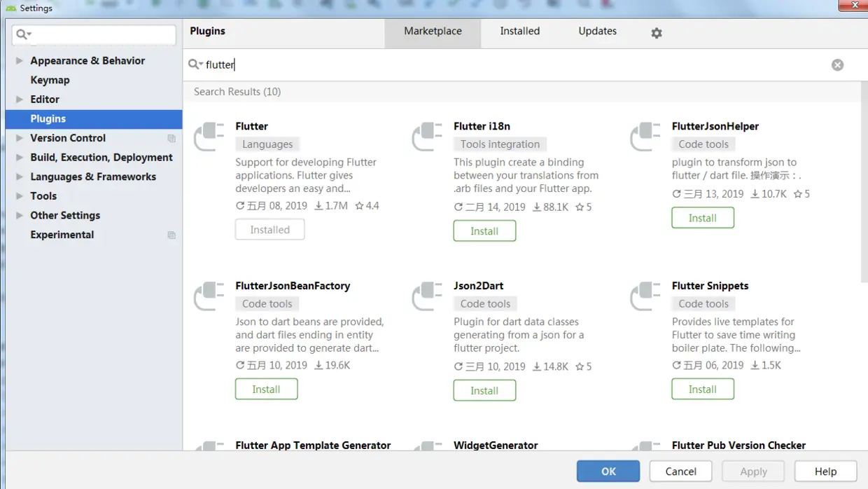This screenshot has height=489, width=868.
Task: Expand the Other Settings node
Action: (20, 215)
